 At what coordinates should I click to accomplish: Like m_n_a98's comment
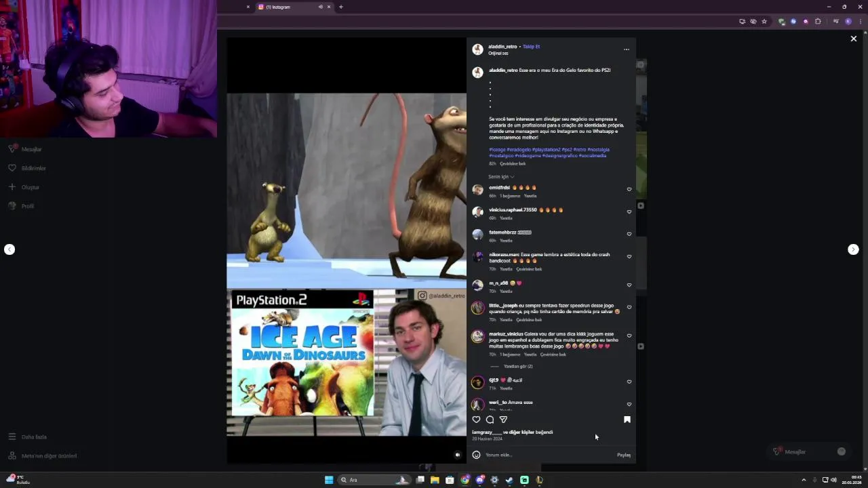coord(629,285)
